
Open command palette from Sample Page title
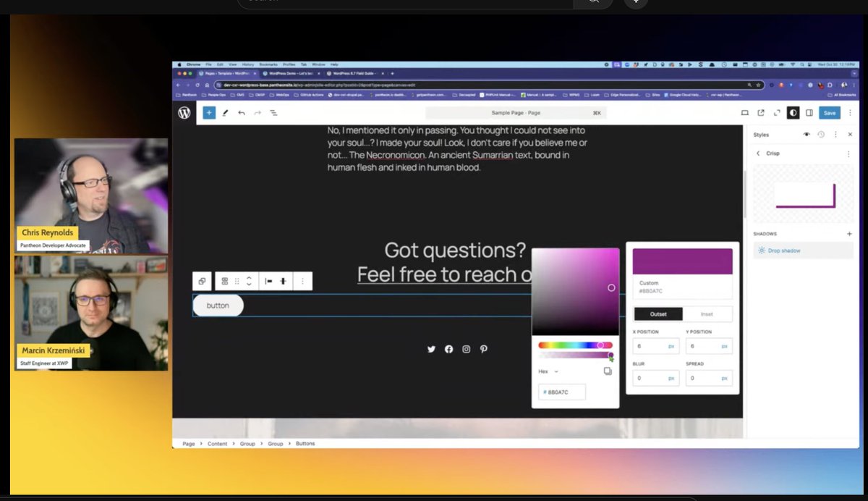tap(516, 113)
